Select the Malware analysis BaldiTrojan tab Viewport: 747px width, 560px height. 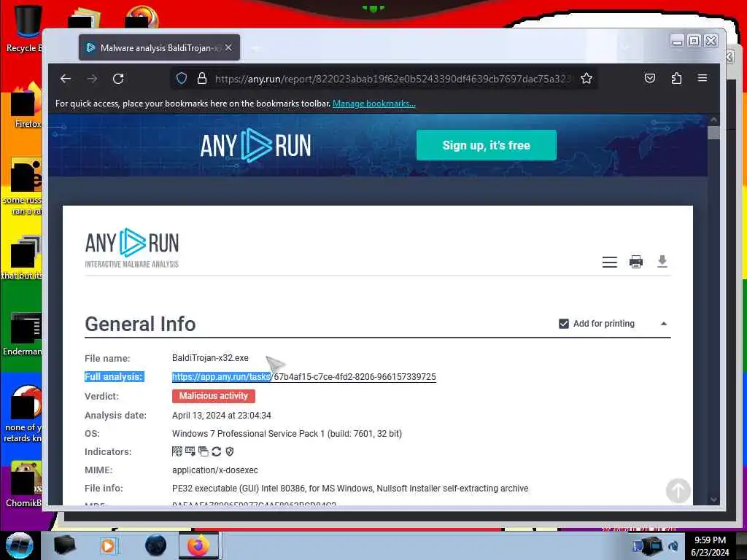click(159, 47)
